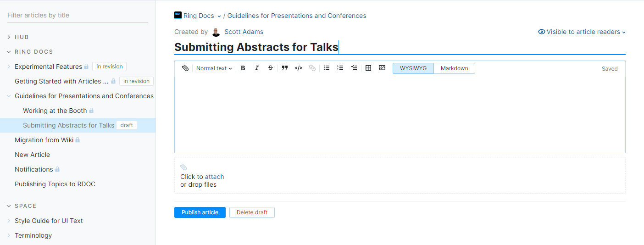This screenshot has height=245, width=644.
Task: Toggle bold formatting
Action: pyautogui.click(x=243, y=68)
